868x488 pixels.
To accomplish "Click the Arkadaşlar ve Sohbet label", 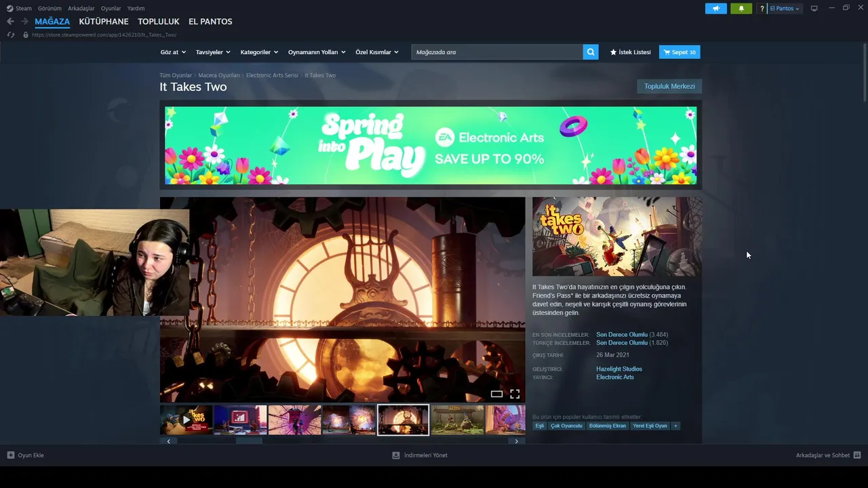I will click(823, 455).
